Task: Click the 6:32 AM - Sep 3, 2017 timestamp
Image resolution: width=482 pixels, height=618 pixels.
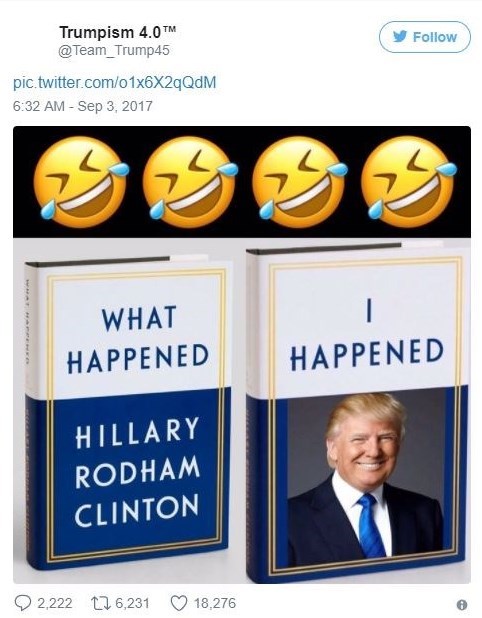Action: tap(82, 106)
